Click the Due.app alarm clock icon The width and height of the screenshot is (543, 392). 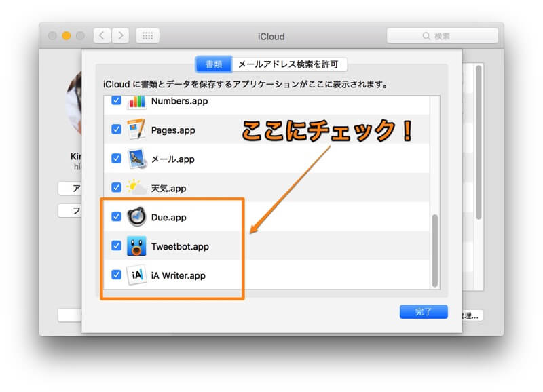[x=136, y=216]
